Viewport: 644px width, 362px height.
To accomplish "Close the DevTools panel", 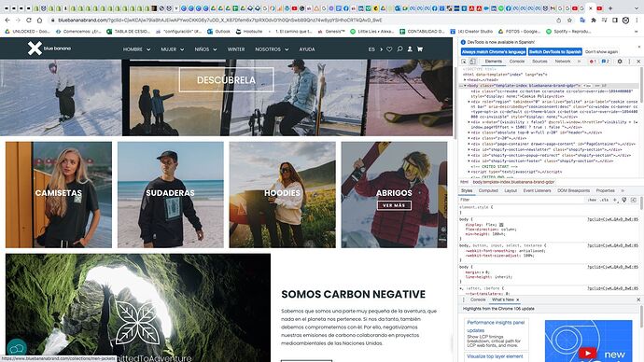I will (x=638, y=62).
